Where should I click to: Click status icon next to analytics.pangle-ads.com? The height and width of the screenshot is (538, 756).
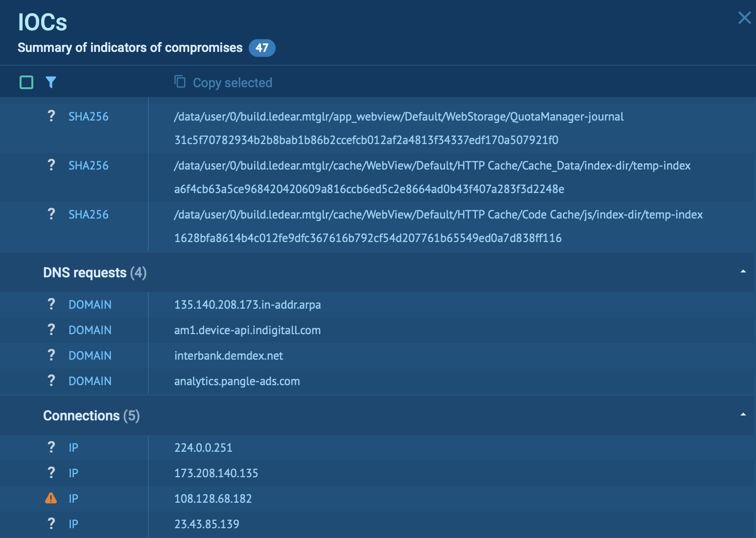point(51,381)
